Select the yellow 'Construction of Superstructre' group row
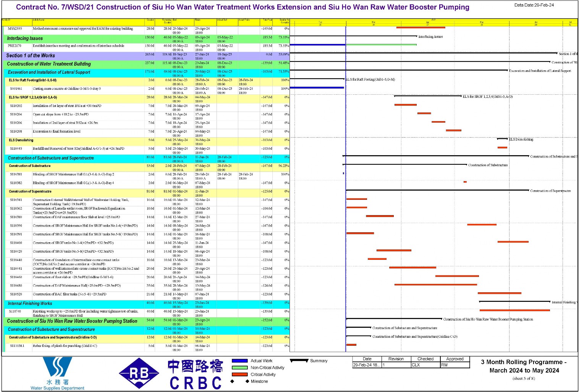Image resolution: width=579 pixels, height=392 pixels. pyautogui.click(x=147, y=193)
